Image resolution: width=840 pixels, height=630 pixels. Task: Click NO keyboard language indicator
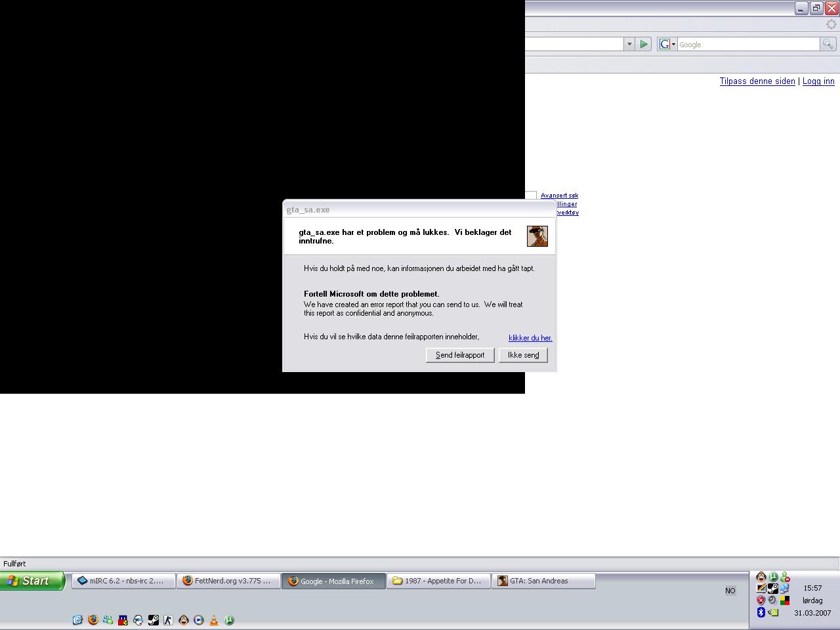coord(730,591)
